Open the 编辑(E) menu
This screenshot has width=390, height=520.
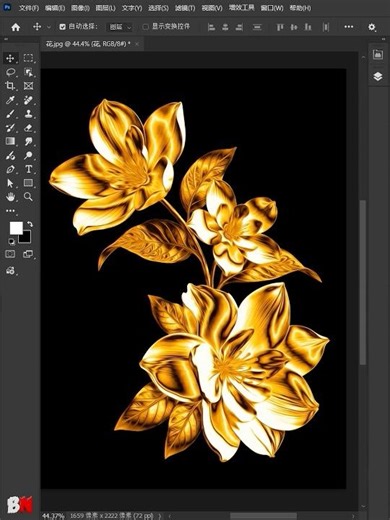coord(55,8)
